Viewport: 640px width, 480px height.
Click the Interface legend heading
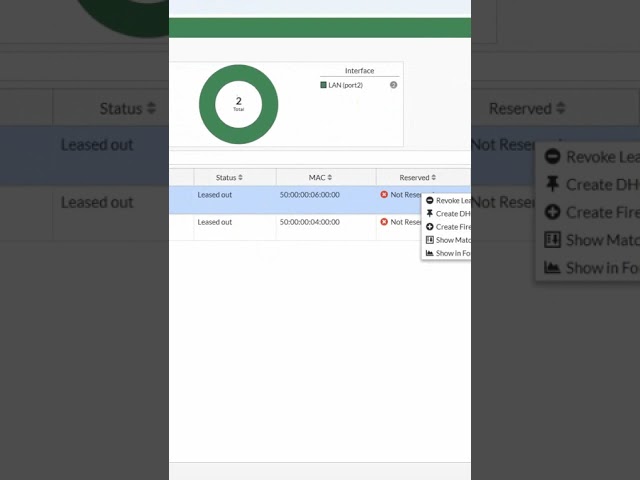tap(359, 71)
